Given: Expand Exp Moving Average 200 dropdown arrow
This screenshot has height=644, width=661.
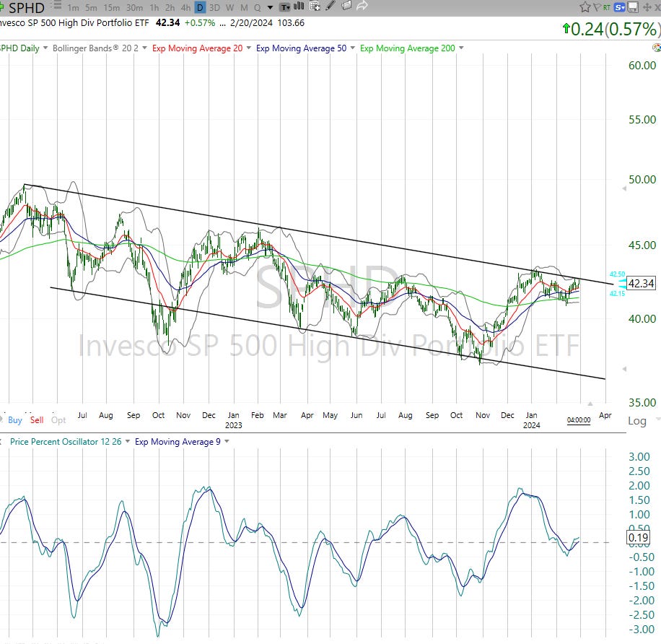Looking at the screenshot, I should (461, 48).
